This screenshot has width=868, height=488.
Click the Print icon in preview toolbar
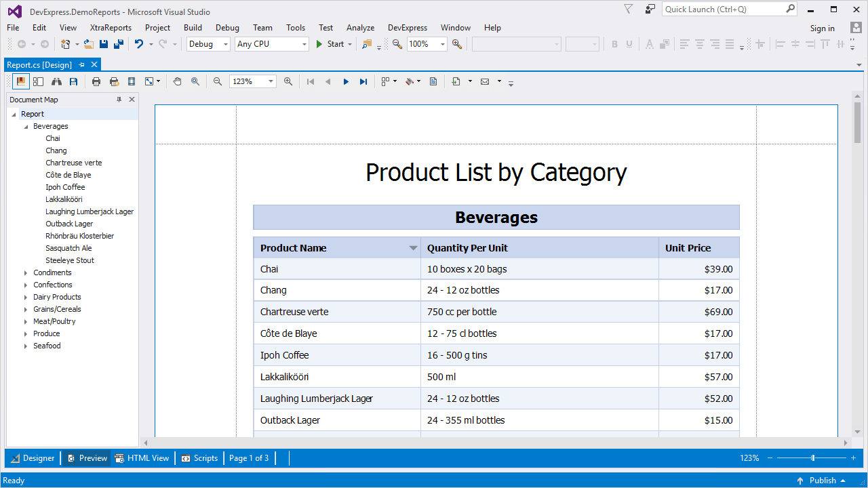point(96,81)
